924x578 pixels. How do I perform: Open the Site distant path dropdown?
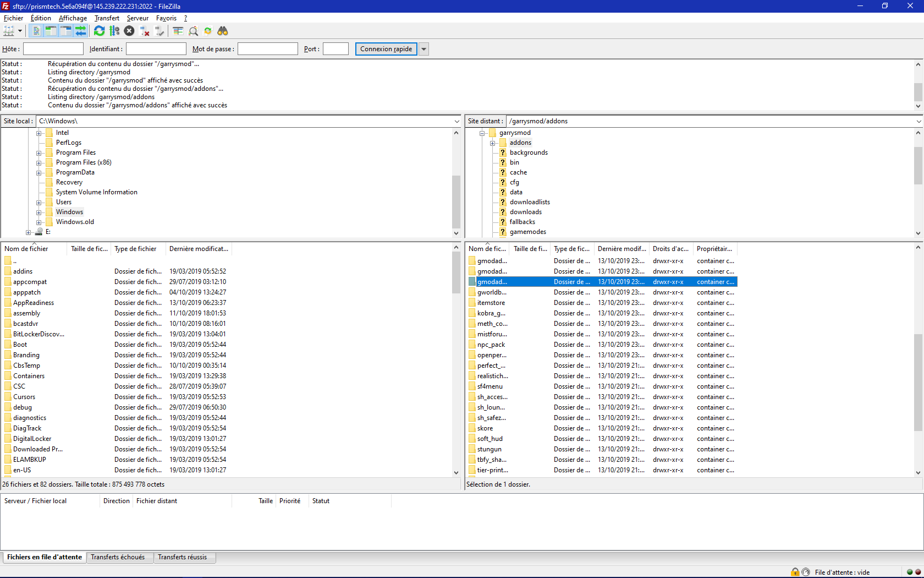tap(919, 121)
